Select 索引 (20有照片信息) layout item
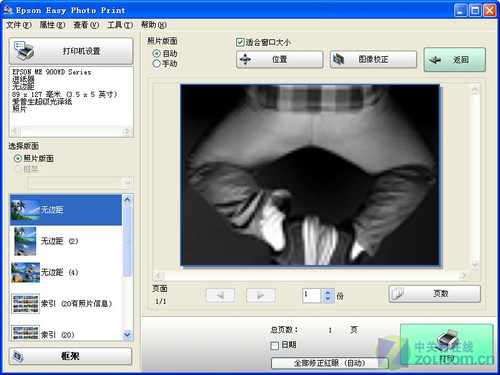Screen dimensions: 500x375 click(x=66, y=303)
